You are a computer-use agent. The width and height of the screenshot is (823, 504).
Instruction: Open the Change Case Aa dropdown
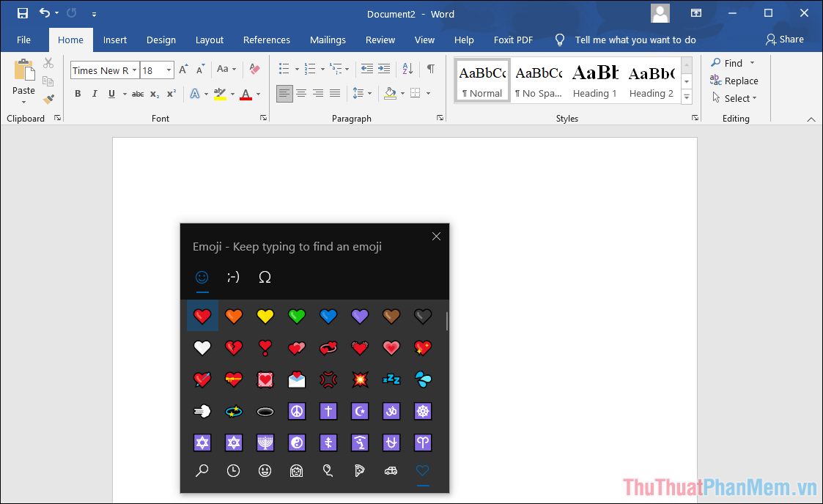226,69
